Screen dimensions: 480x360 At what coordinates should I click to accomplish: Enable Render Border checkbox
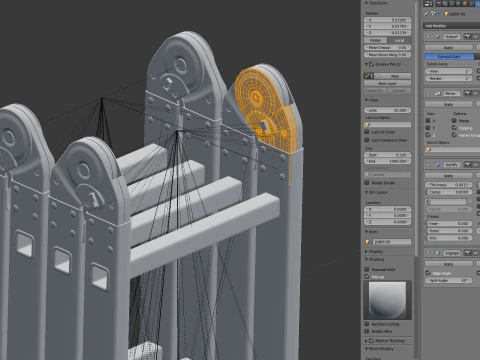[367, 183]
